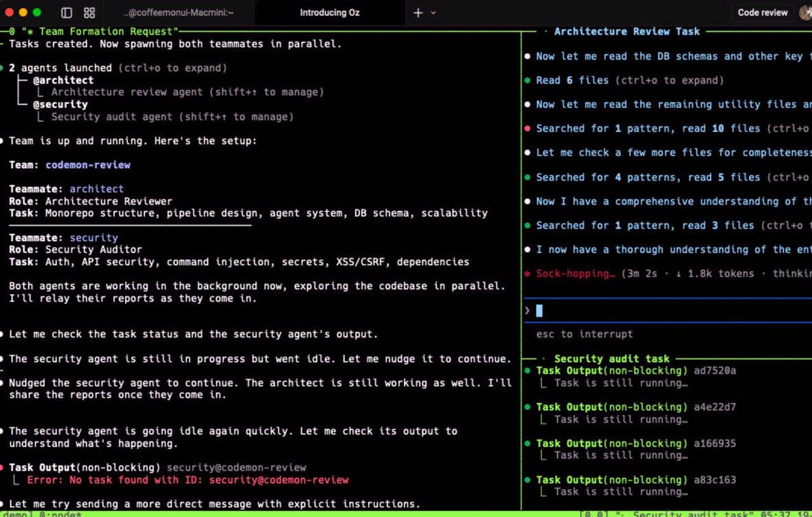Select the @architect agent entry
Image resolution: width=812 pixels, height=517 pixels.
[x=63, y=81]
